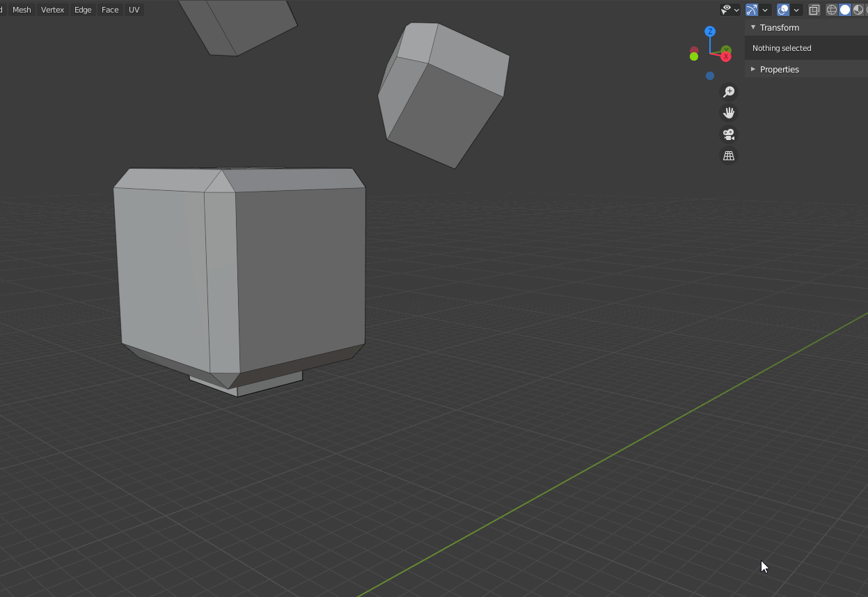Viewport: 868px width, 597px height.
Task: Open selectability and visibility dropdown
Action: 730,10
